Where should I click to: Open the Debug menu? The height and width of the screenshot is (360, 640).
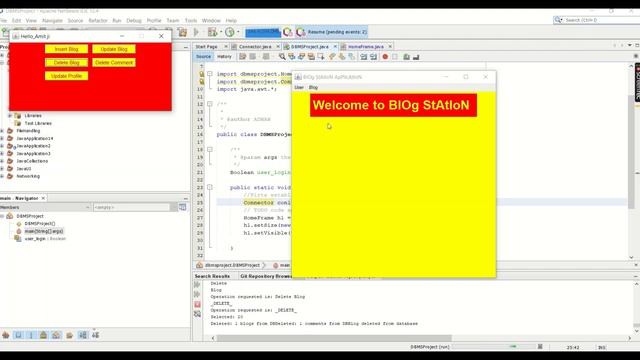pyautogui.click(x=133, y=20)
